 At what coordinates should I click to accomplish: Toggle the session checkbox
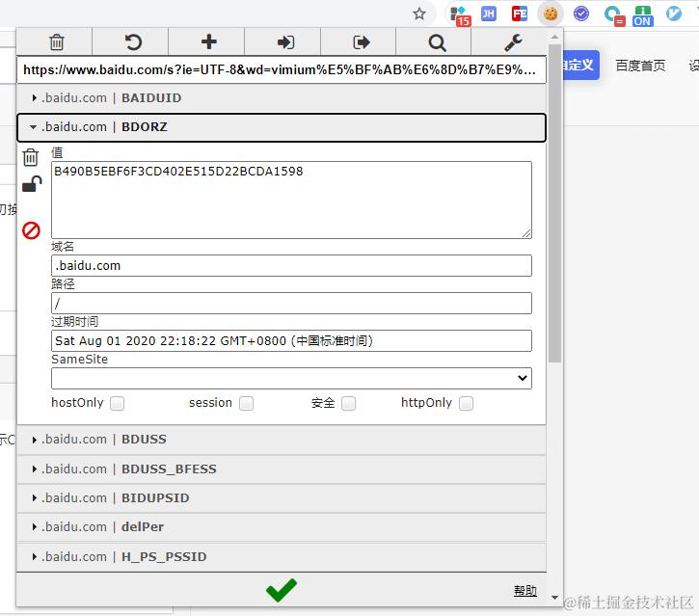247,403
